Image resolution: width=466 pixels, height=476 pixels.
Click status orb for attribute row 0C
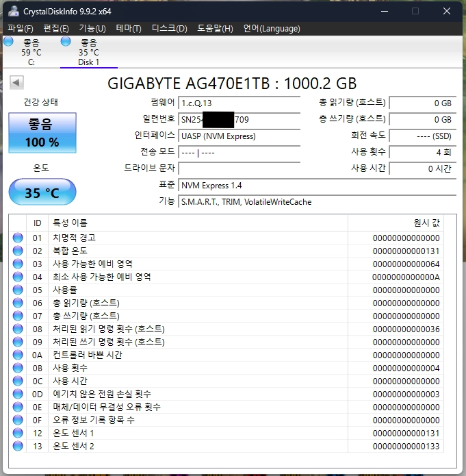[x=18, y=381]
